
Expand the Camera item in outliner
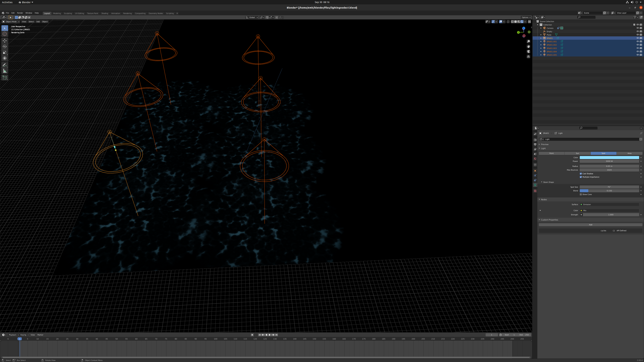pos(541,28)
